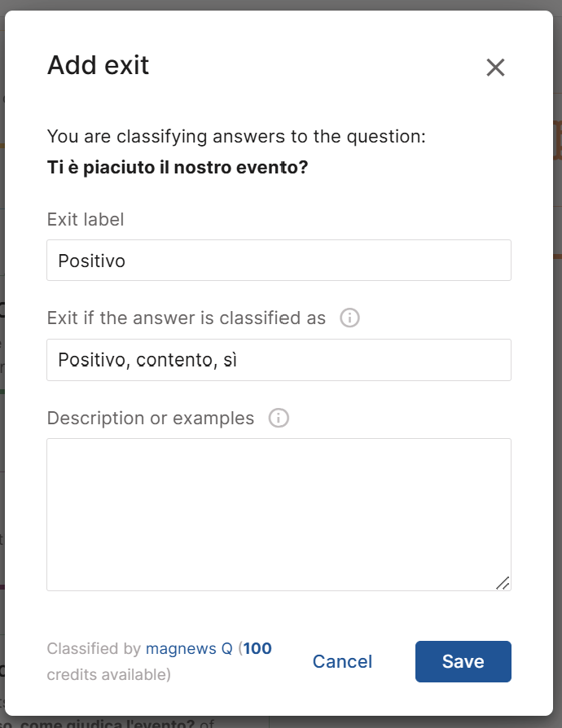This screenshot has width=562, height=728.
Task: Click the question 'Ti è piaciuto il nostro evento?'
Action: pos(178,167)
